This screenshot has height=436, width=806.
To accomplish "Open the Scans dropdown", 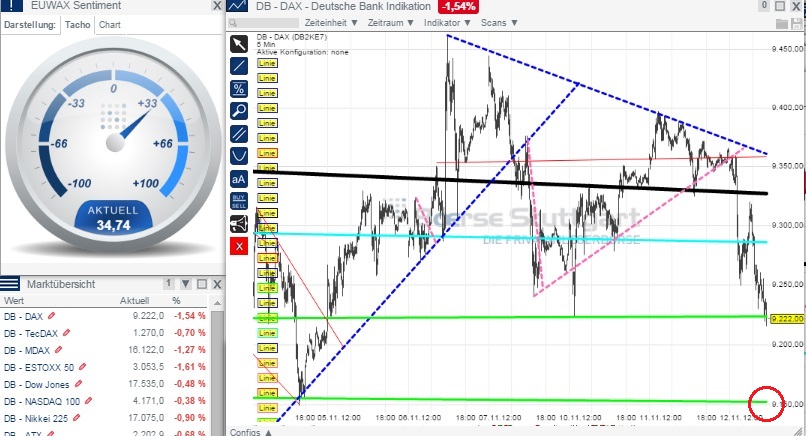I will pyautogui.click(x=499, y=23).
